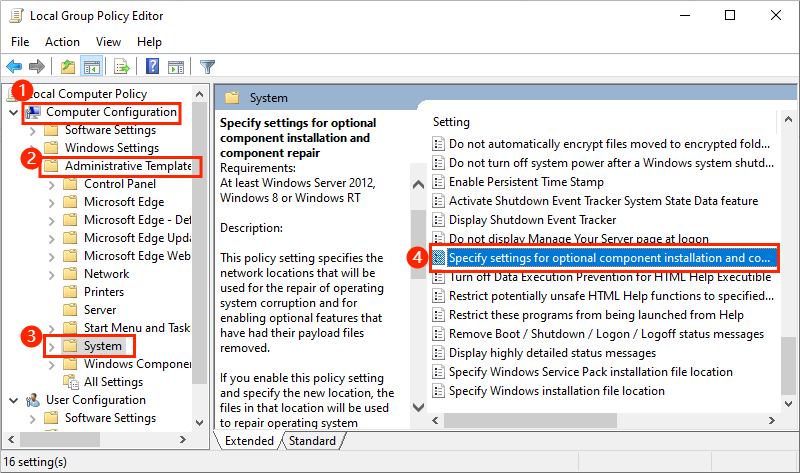
Task: Click the Forward arrow toolbar icon
Action: click(x=37, y=66)
